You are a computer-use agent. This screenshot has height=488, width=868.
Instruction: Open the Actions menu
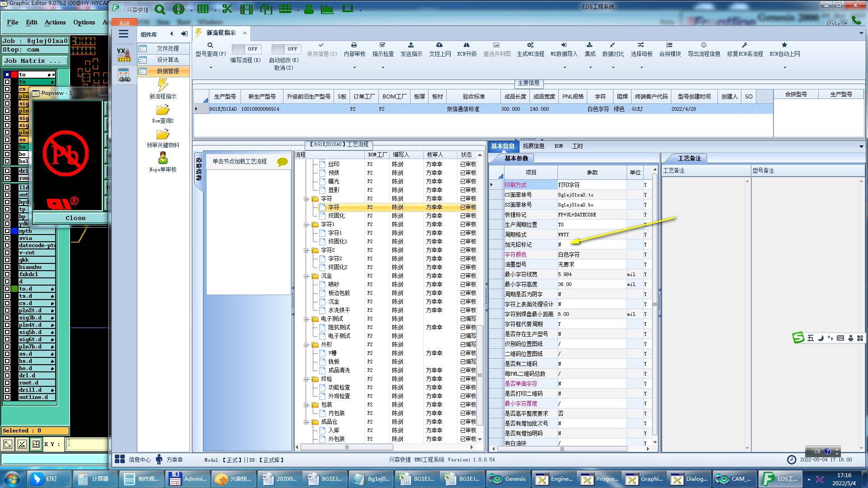click(x=55, y=22)
